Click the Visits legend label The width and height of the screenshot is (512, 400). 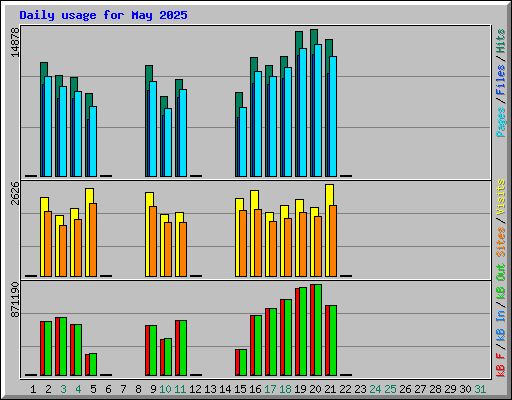(501, 197)
